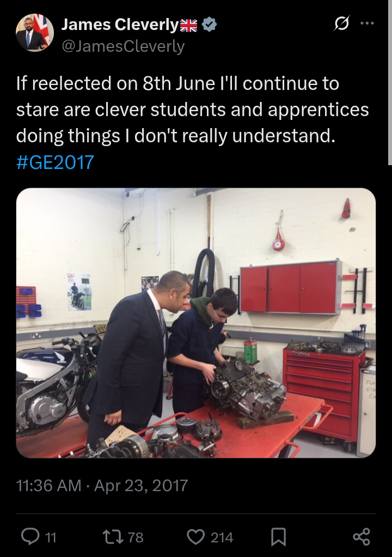Click the reply count 11
Viewport: 392px width, 557px height.
pyautogui.click(x=51, y=537)
